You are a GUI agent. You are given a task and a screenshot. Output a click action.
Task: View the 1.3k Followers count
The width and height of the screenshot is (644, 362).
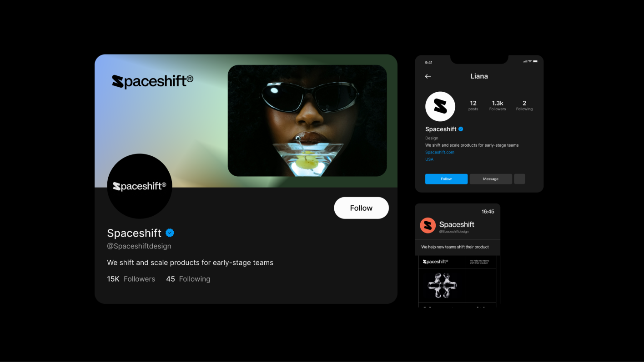pos(498,105)
